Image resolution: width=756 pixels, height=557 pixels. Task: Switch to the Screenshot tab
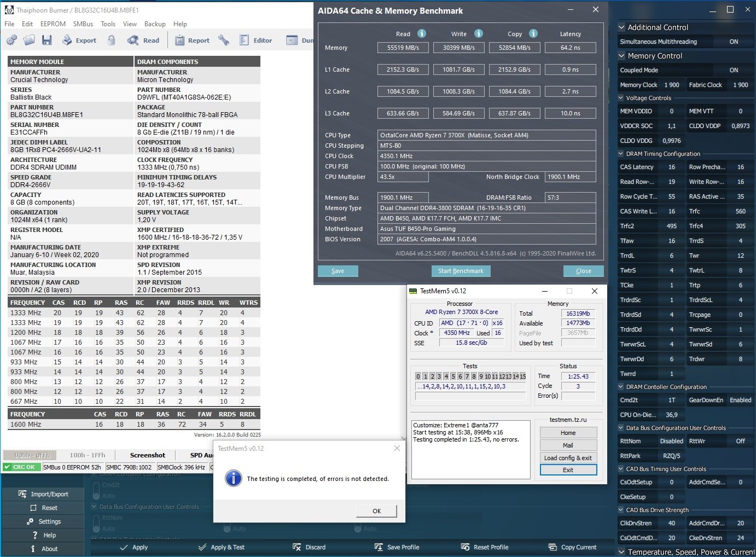(x=148, y=455)
